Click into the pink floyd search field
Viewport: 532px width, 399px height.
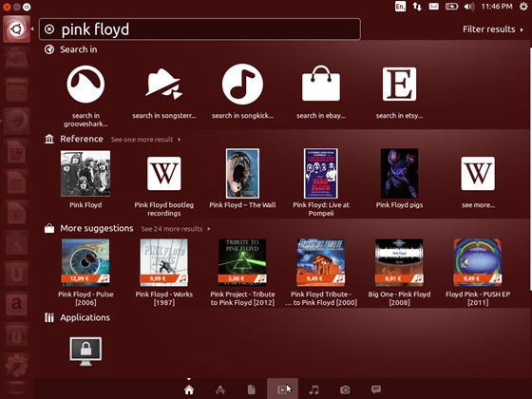click(x=199, y=29)
